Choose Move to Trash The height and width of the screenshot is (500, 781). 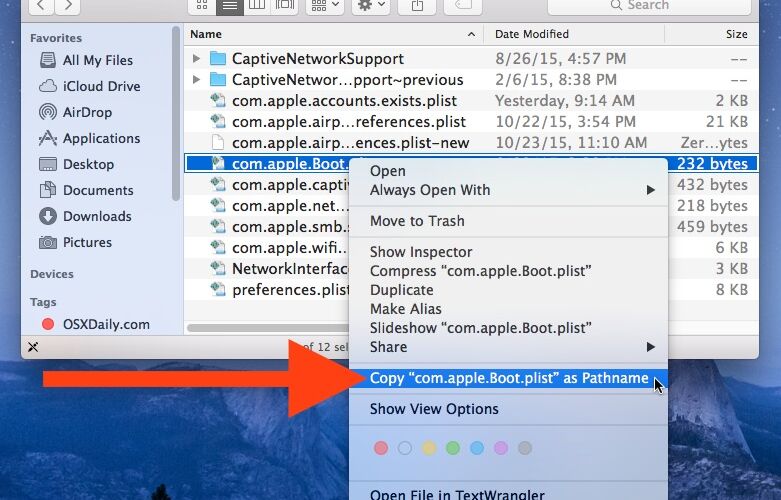(508, 221)
